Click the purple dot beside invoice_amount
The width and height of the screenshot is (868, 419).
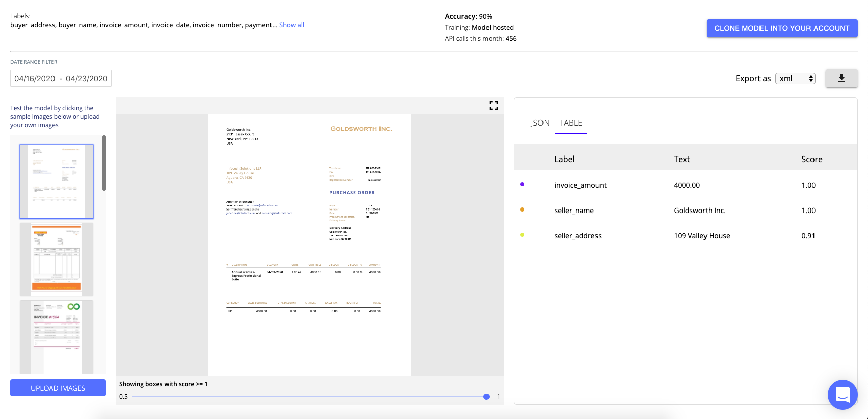pos(522,184)
